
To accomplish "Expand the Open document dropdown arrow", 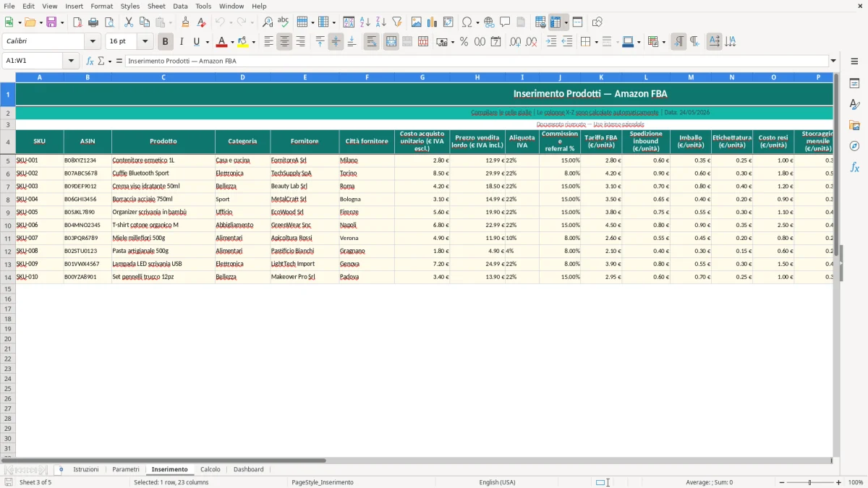I will click(x=41, y=23).
